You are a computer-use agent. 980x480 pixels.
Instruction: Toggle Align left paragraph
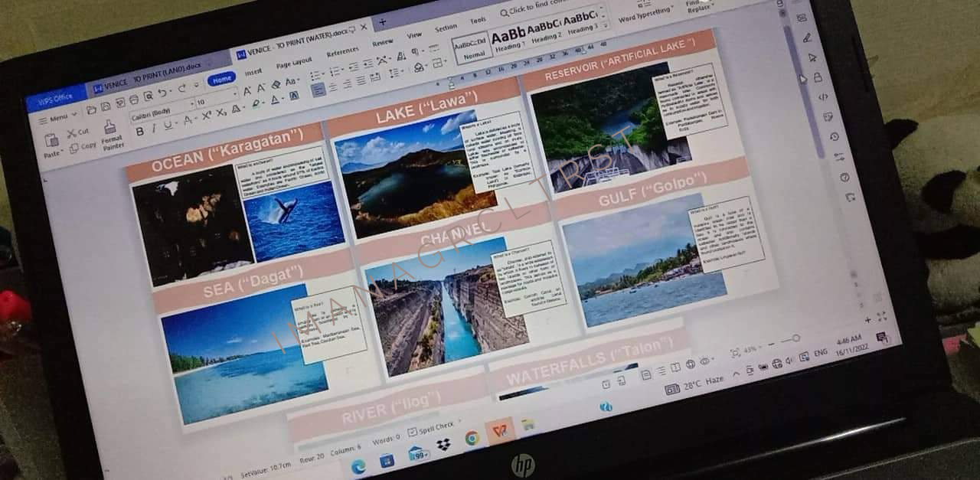pyautogui.click(x=318, y=90)
